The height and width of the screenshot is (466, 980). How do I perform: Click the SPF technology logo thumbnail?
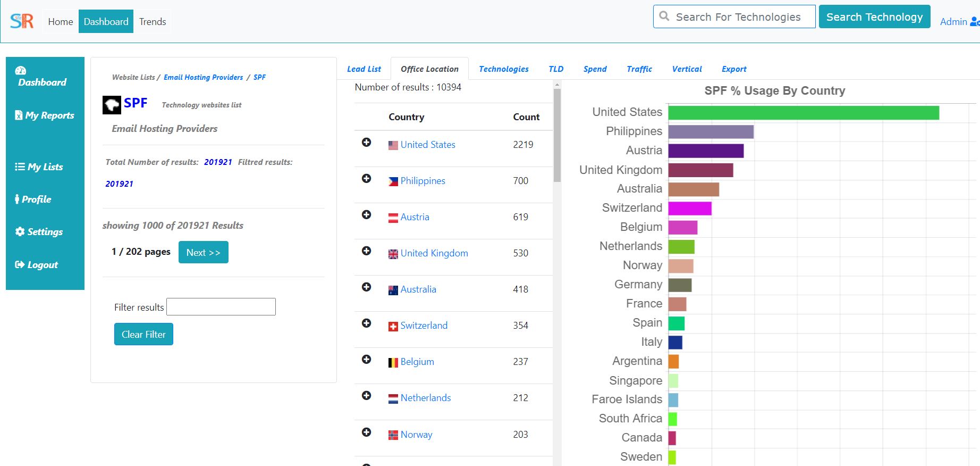coord(112,105)
